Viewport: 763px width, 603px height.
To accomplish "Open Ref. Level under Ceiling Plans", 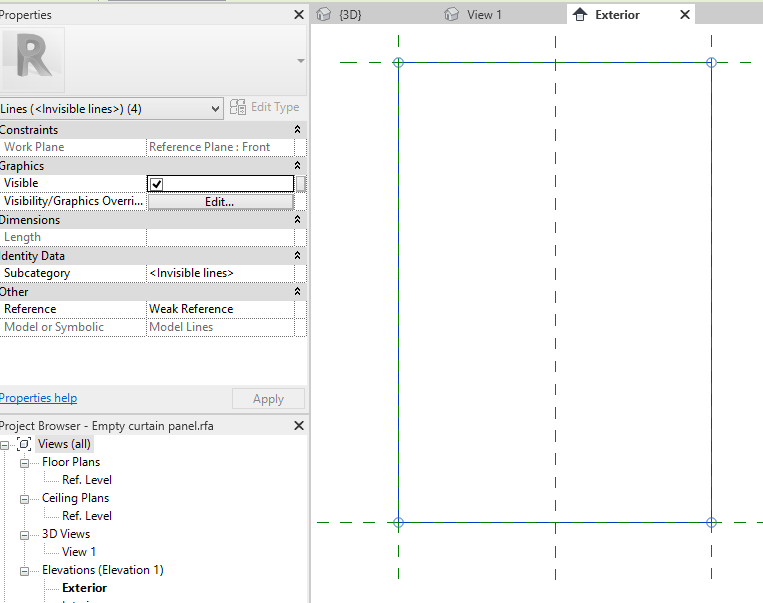I will (x=87, y=516).
